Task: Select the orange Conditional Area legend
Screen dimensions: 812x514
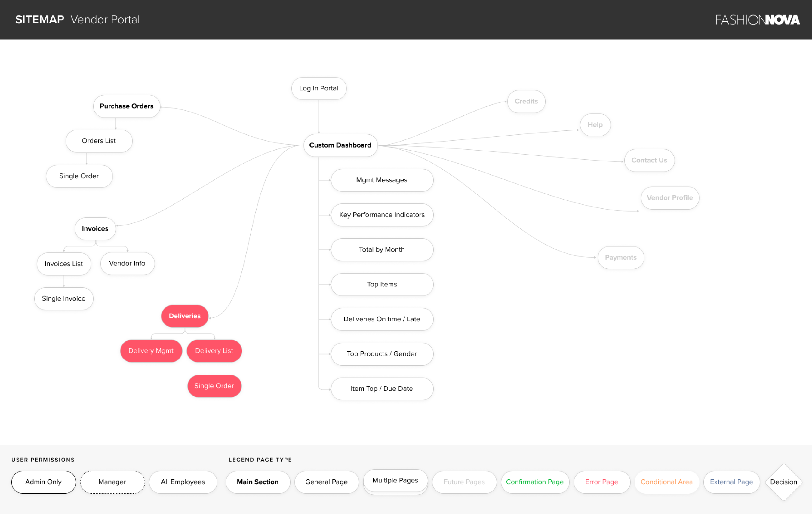Action: [x=667, y=482]
